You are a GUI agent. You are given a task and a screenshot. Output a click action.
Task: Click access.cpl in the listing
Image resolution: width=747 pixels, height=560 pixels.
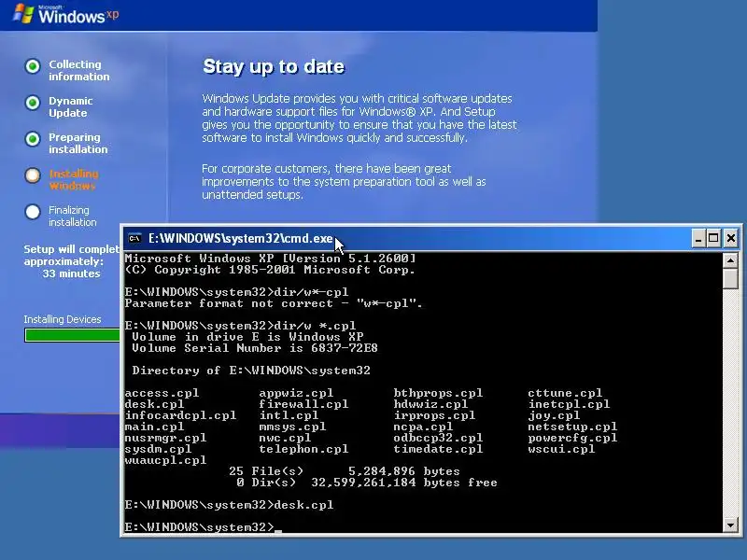tap(162, 393)
